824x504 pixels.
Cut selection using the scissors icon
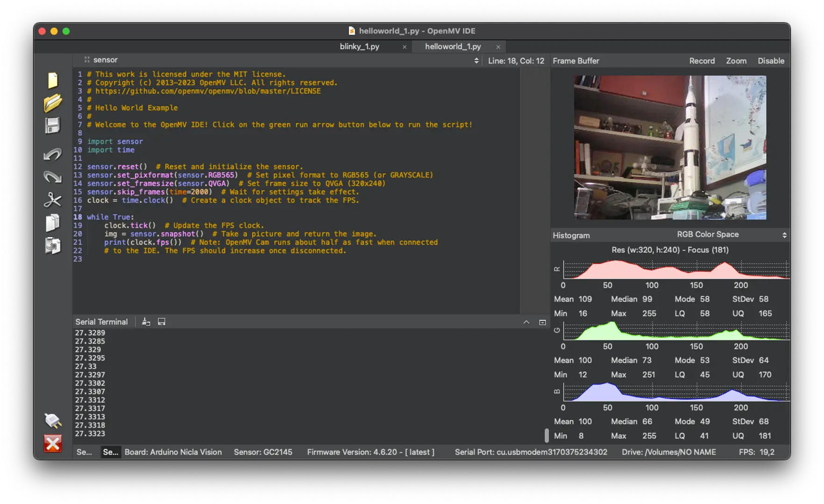pyautogui.click(x=53, y=200)
